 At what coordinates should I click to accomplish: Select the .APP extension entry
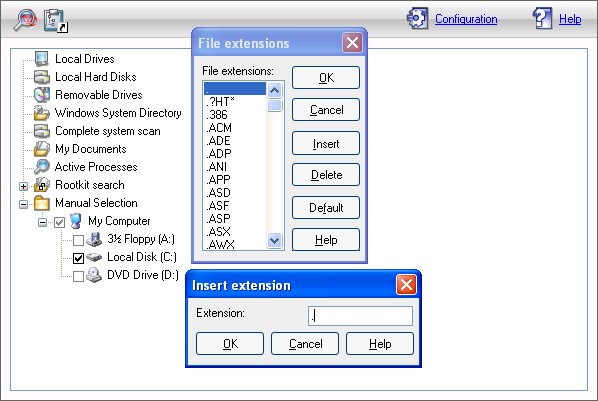pos(235,179)
